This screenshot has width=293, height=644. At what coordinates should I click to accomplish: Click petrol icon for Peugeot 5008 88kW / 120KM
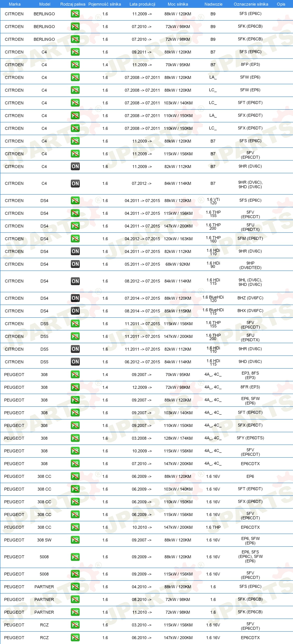pos(75,557)
